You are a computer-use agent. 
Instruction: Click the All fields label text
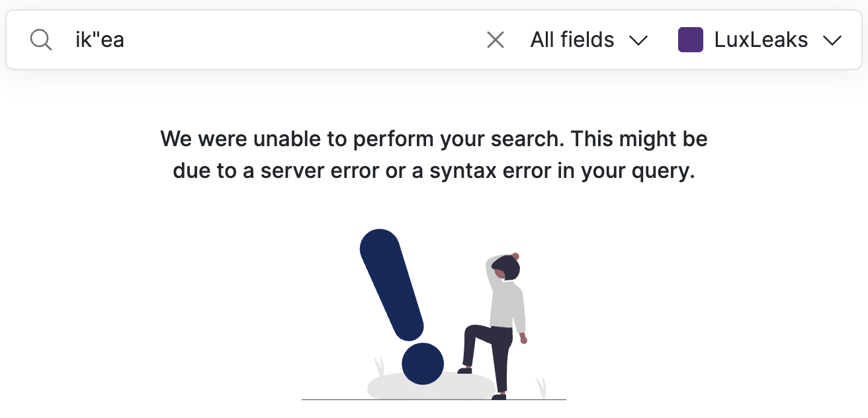(571, 40)
